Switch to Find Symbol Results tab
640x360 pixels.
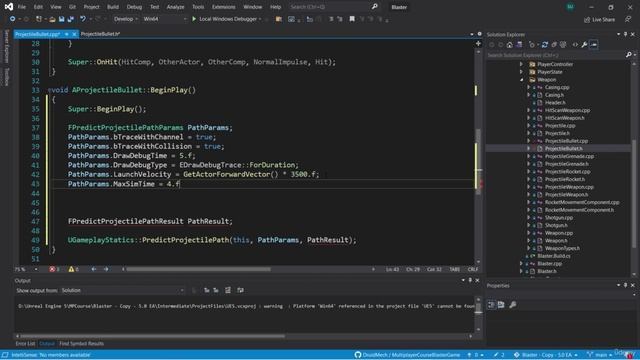click(x=81, y=344)
